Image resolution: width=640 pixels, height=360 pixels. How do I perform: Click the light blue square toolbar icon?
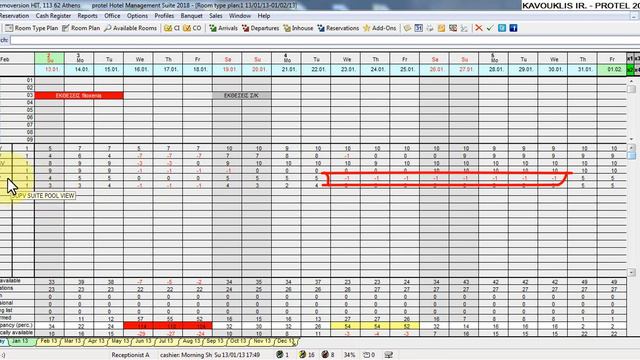tap(502, 28)
